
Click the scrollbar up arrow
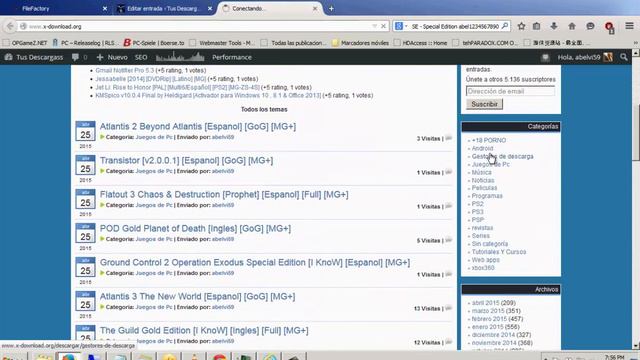(636, 53)
